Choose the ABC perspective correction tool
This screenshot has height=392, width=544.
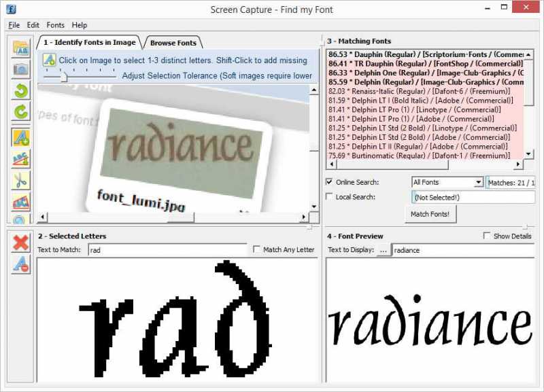(21, 202)
